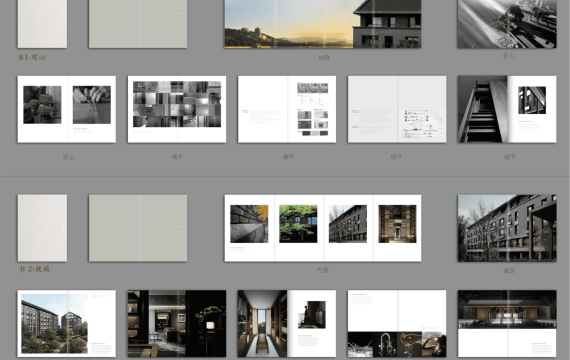Open the four-photo building details spread
This screenshot has height=360, width=570.
point(323,228)
